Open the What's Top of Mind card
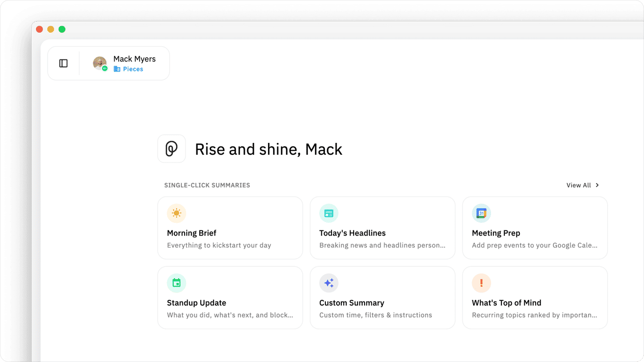The image size is (644, 362). (535, 298)
